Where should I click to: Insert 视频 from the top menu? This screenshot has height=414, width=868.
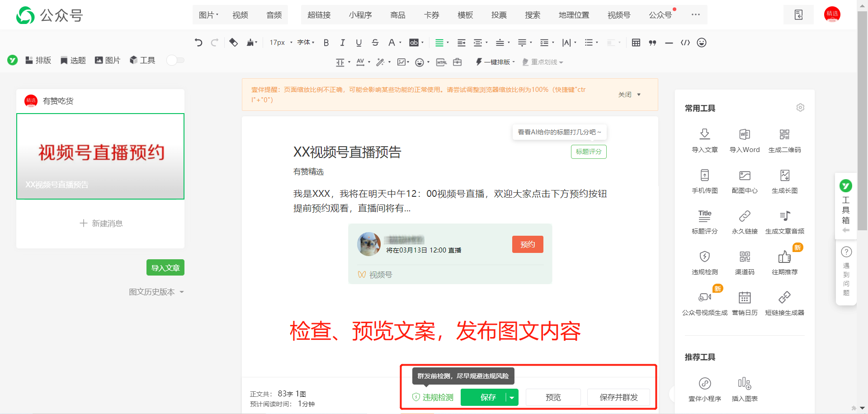[240, 15]
